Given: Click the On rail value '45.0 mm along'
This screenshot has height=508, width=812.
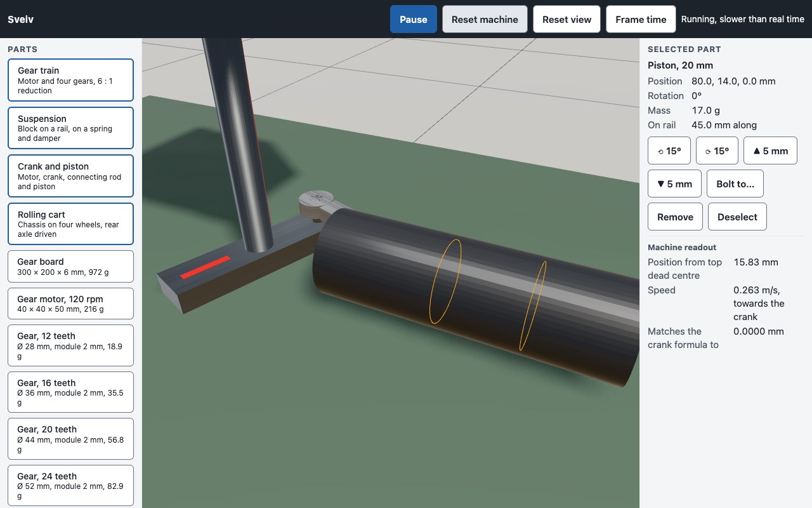Looking at the screenshot, I should coord(724,125).
